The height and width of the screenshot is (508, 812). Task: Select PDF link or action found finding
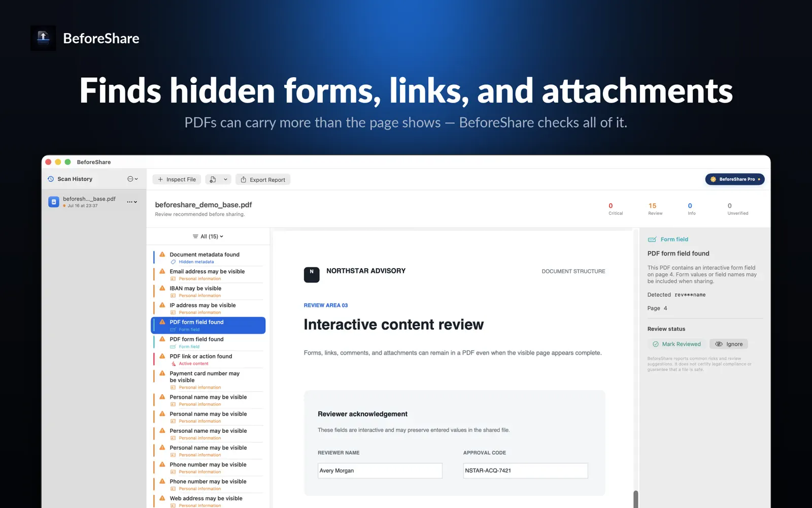209,359
